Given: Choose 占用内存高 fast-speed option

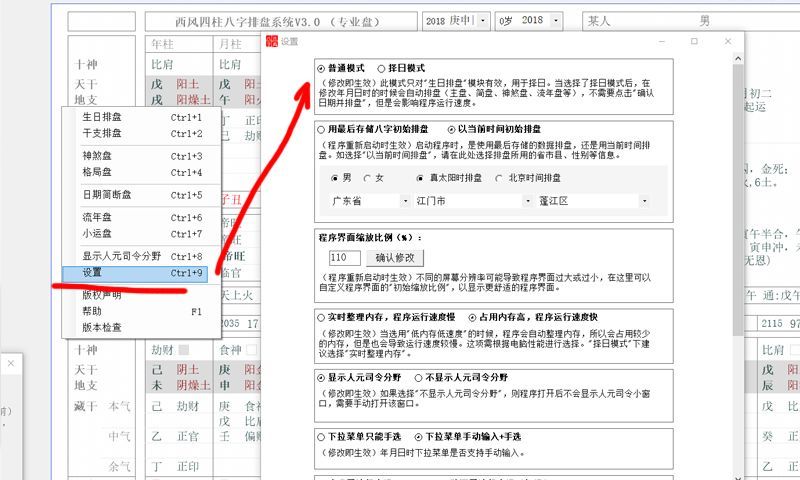Looking at the screenshot, I should tap(472, 317).
